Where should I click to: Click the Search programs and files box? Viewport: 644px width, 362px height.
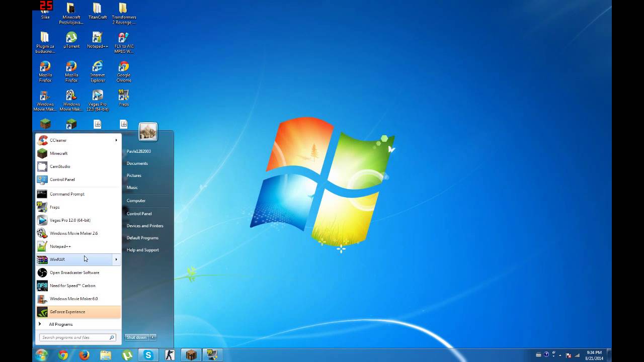[77, 337]
